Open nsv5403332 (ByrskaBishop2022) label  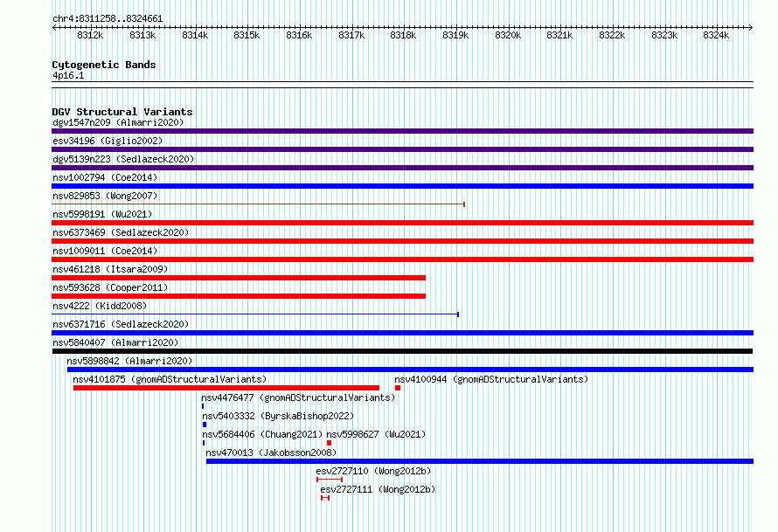278,416
